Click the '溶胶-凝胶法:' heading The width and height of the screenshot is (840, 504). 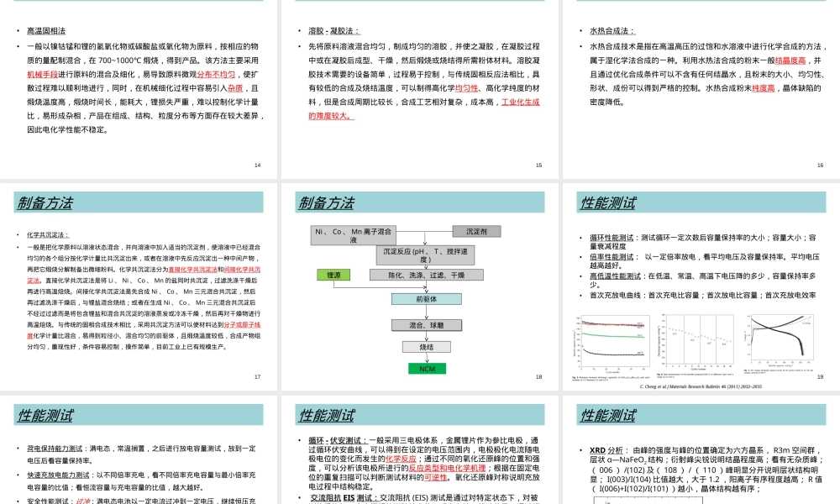click(333, 31)
